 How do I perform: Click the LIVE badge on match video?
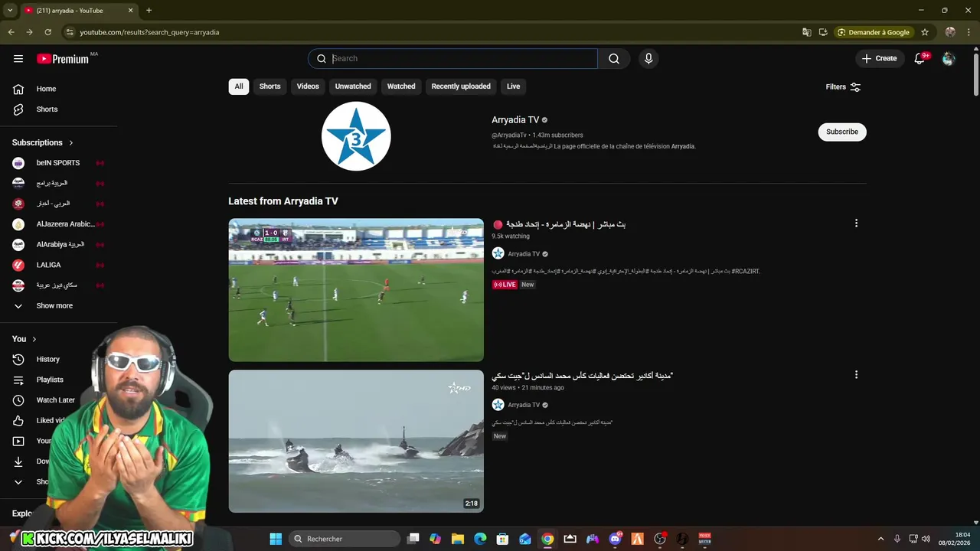505,285
